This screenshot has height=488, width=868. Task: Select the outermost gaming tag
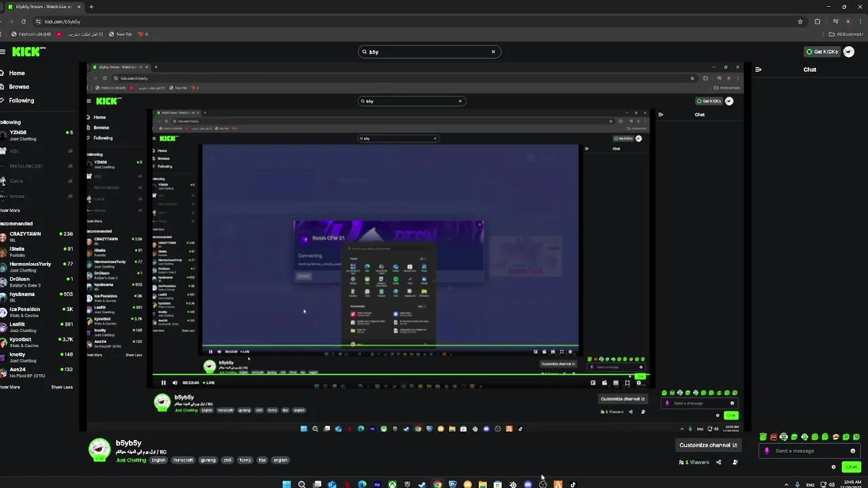point(208,460)
